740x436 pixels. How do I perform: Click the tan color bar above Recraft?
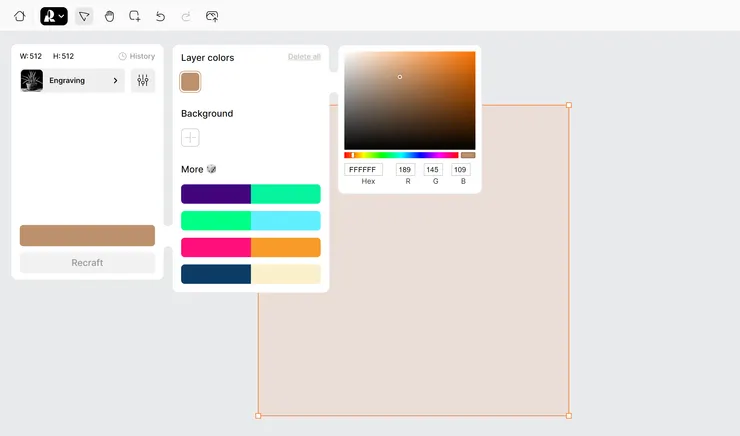[x=87, y=235]
